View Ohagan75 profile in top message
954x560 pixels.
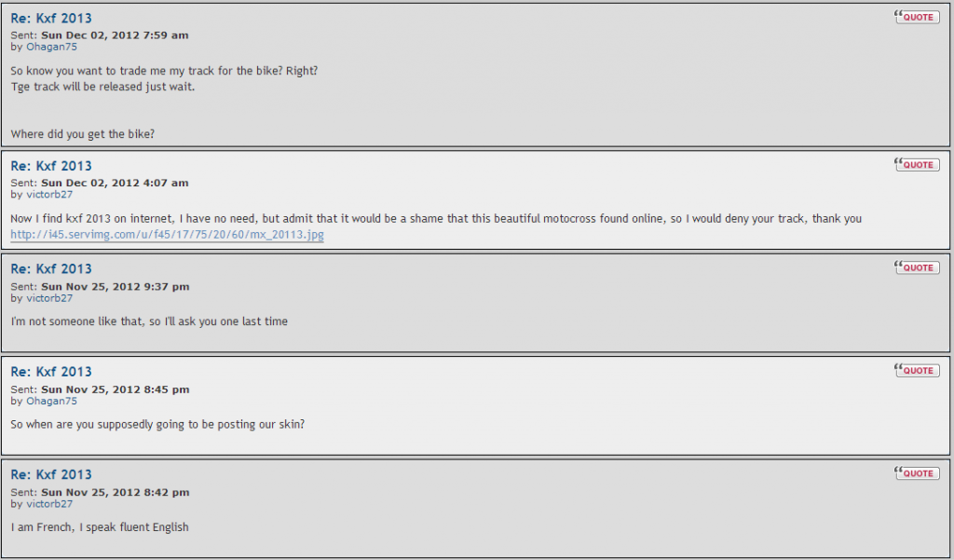point(52,47)
